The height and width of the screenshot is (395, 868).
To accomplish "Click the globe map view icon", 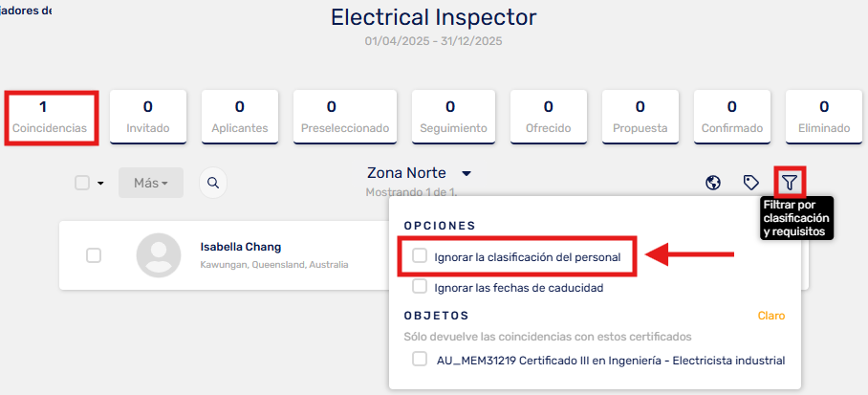I will [713, 183].
